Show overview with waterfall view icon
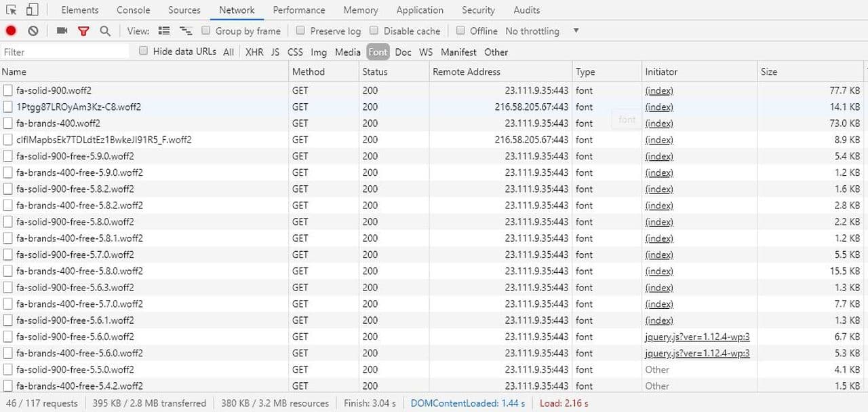The height and width of the screenshot is (412, 868). pos(185,31)
